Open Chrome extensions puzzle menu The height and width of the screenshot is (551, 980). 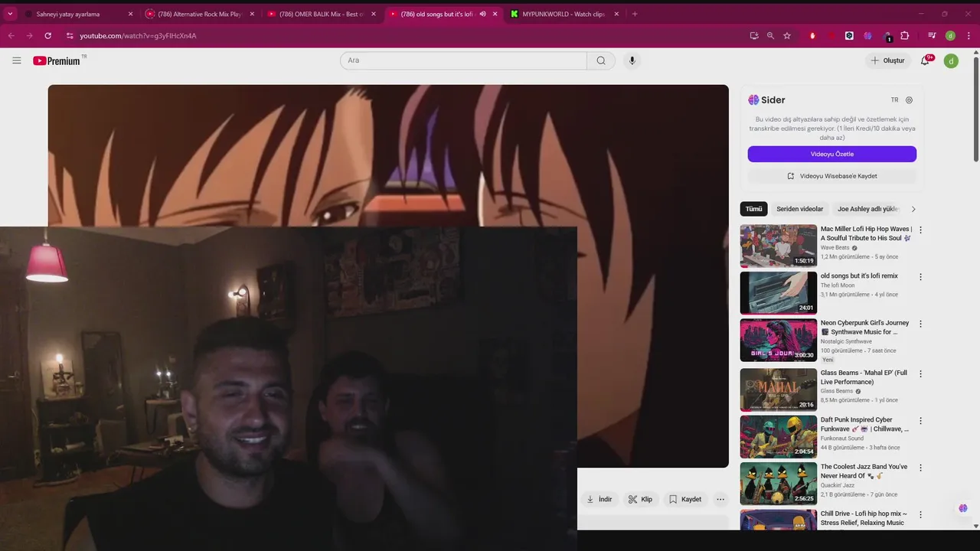(905, 35)
